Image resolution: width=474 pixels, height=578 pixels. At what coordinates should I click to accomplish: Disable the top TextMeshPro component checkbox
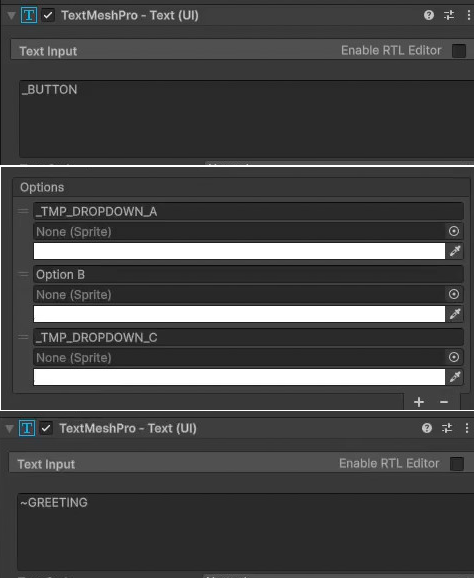coord(48,15)
